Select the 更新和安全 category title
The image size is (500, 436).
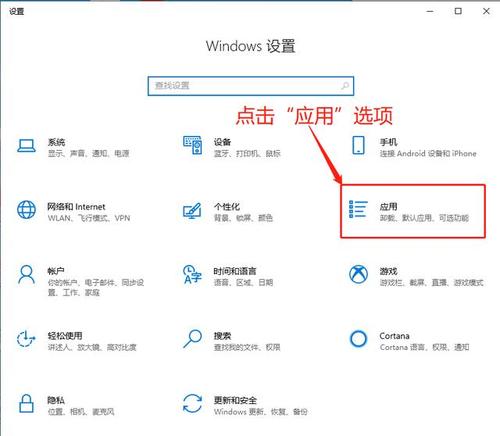235,400
